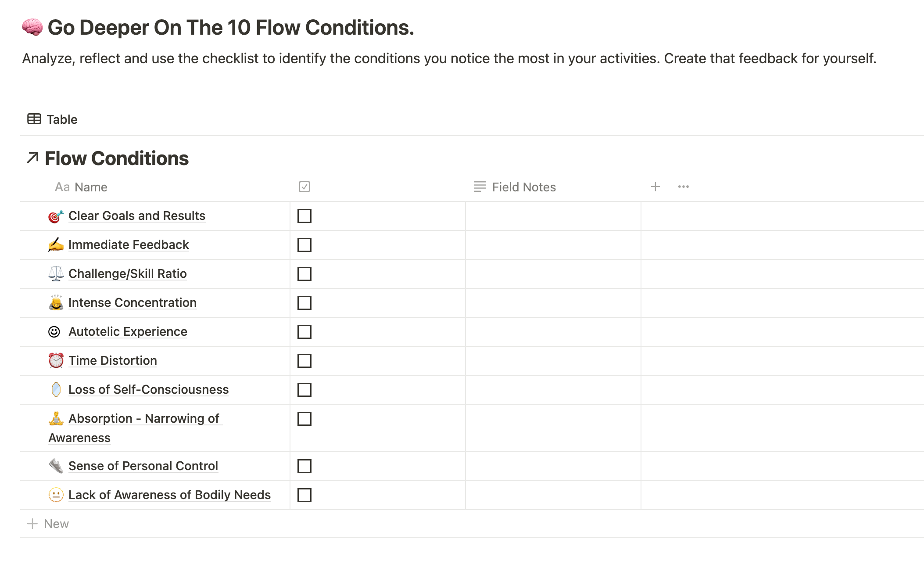Image resolution: width=924 pixels, height=561 pixels.
Task: Click the dart target icon on Clear Goals row
Action: [x=56, y=216]
